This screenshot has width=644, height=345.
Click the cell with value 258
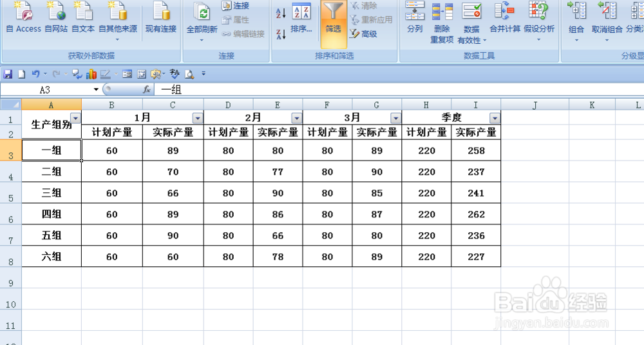click(476, 150)
